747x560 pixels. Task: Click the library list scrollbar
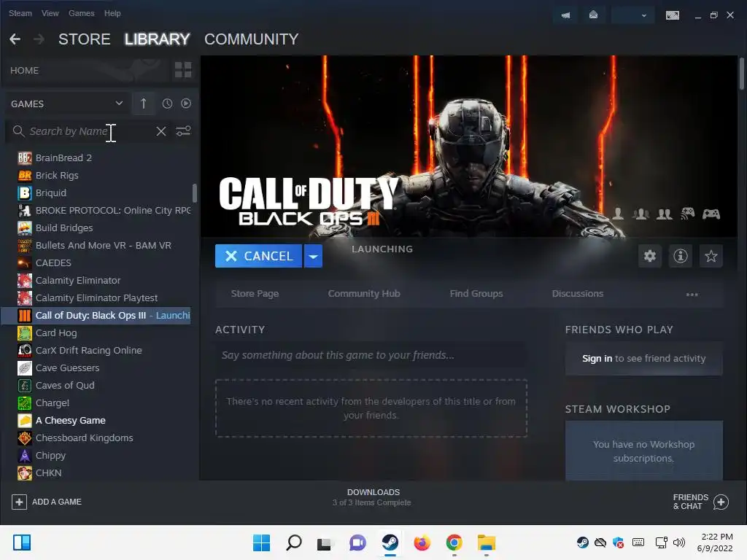[194, 193]
